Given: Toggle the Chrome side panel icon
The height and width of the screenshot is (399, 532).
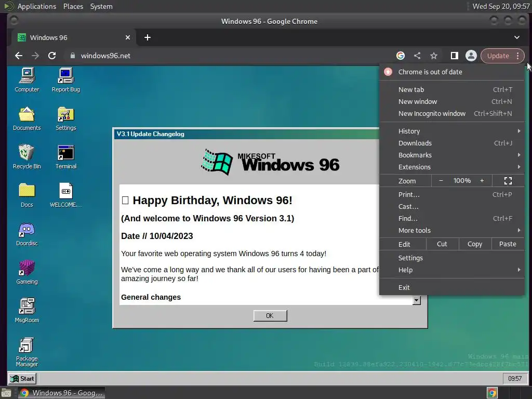Looking at the screenshot, I should [x=454, y=56].
